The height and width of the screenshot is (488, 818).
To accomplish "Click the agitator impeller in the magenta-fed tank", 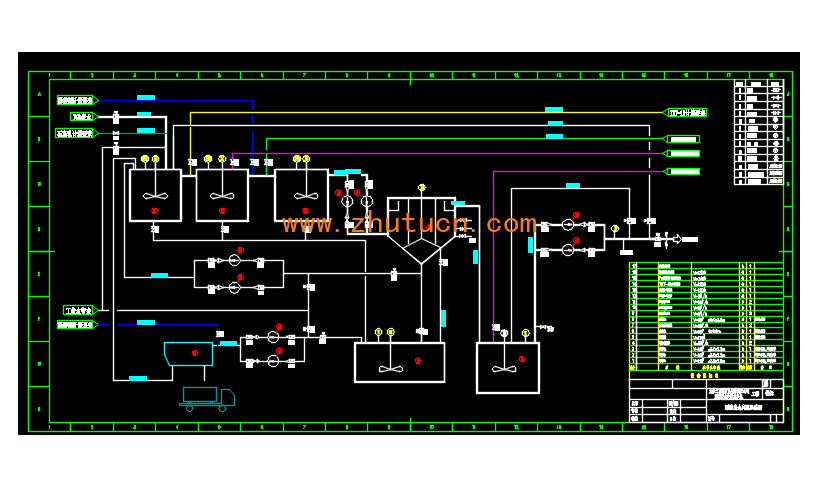I will pyautogui.click(x=504, y=369).
